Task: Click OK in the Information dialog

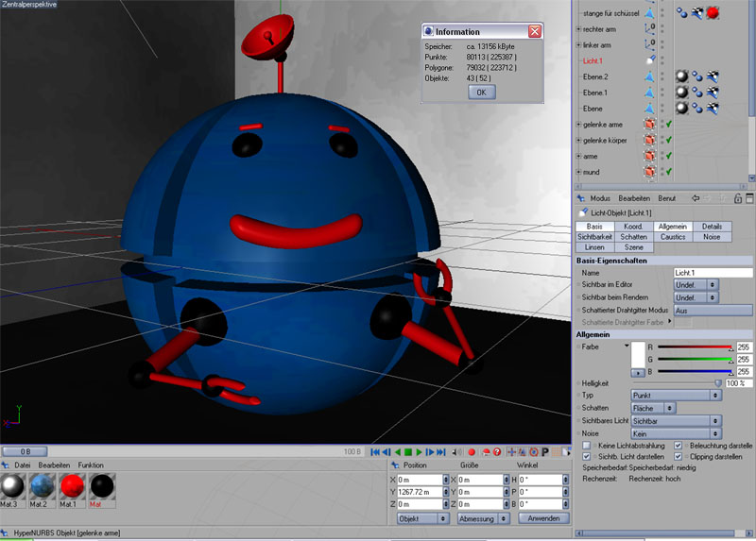Action: (481, 92)
